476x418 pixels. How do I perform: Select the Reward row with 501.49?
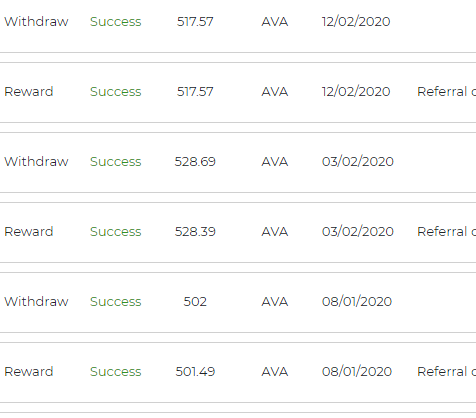point(238,372)
